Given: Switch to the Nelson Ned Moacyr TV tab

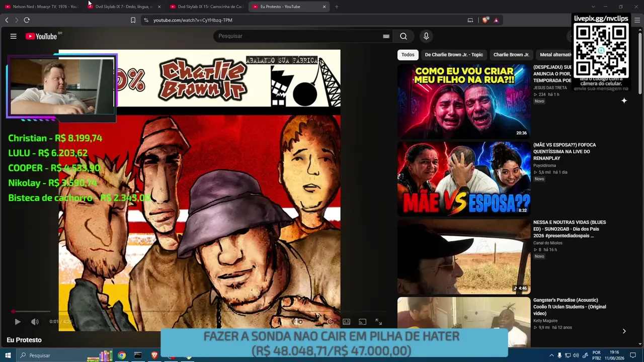Looking at the screenshot, I should click(41, 7).
